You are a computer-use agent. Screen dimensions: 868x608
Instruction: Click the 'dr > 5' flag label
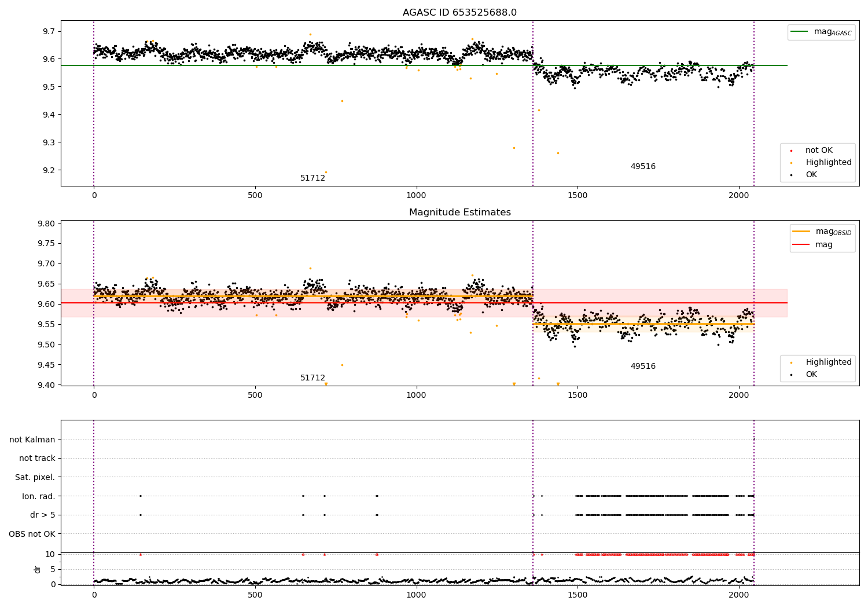[x=43, y=515]
